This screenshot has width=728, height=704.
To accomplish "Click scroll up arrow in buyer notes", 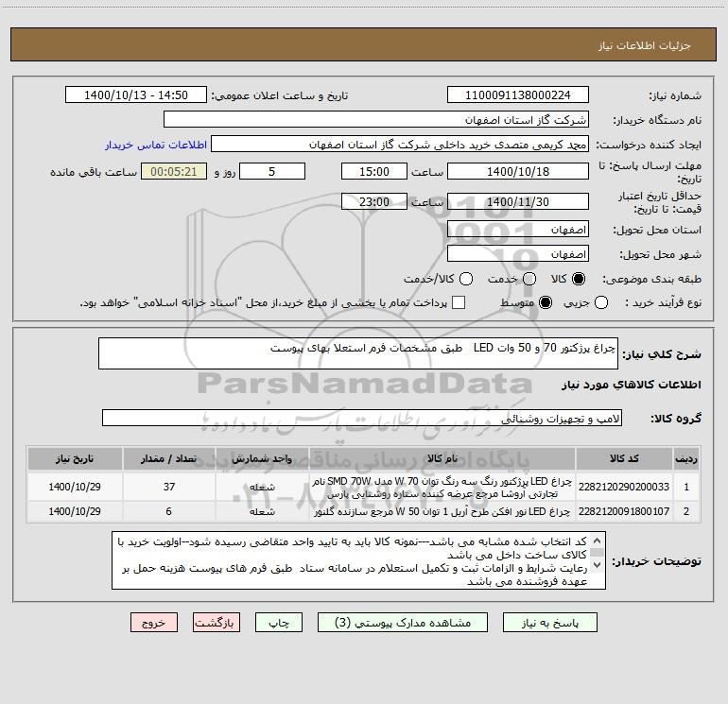I will (x=598, y=541).
